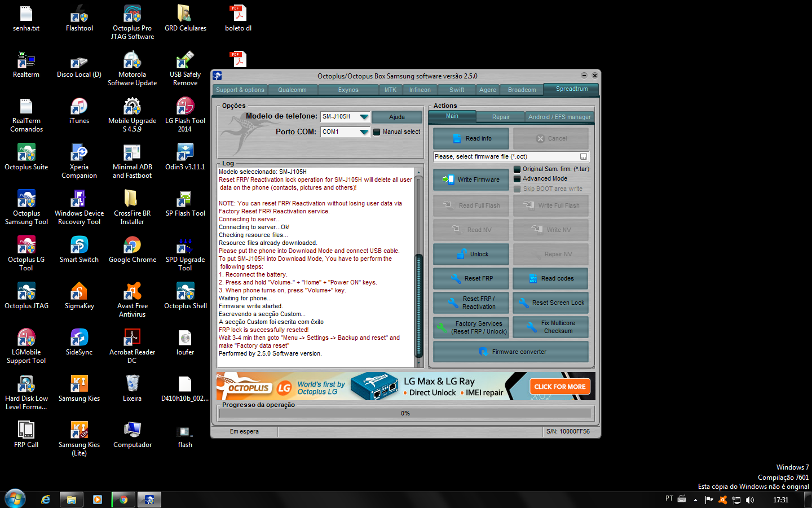Select the LGMobile Support Tool icon
Screen dimensions: 812x508
[26, 345]
